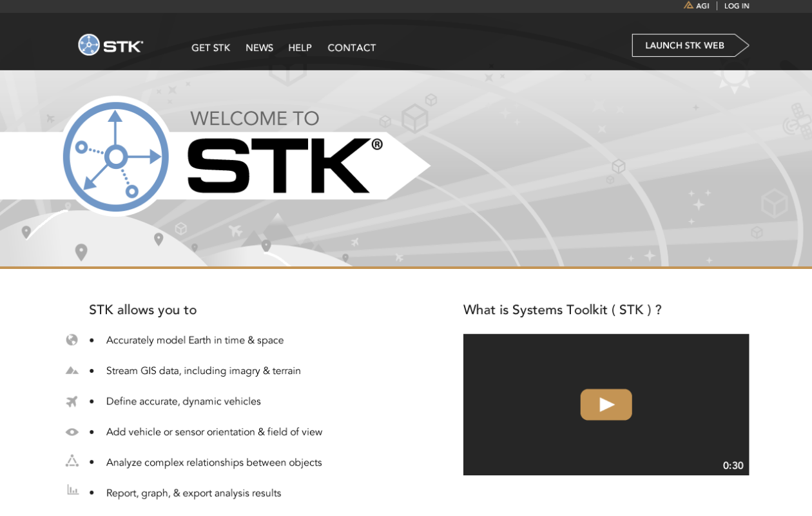This screenshot has height=516, width=812.
Task: Play the Systems Toolkit video
Action: (606, 404)
